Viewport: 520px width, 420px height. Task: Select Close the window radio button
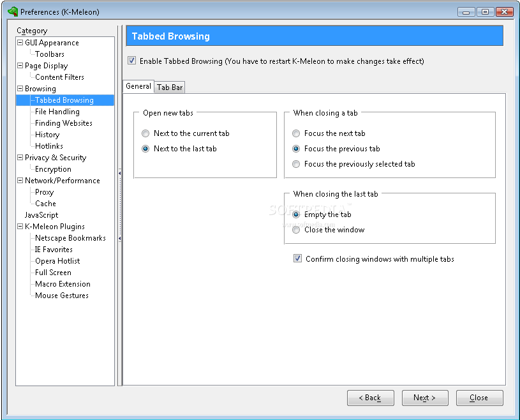[296, 230]
